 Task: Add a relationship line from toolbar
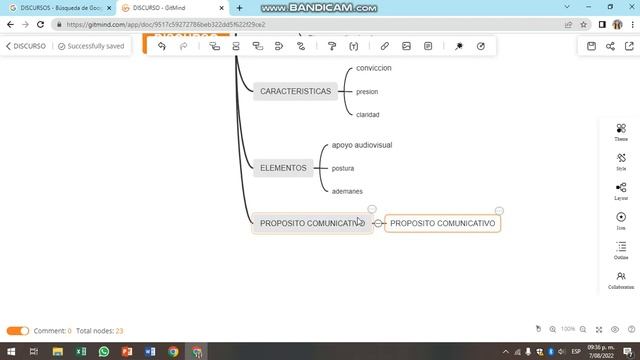tap(301, 46)
